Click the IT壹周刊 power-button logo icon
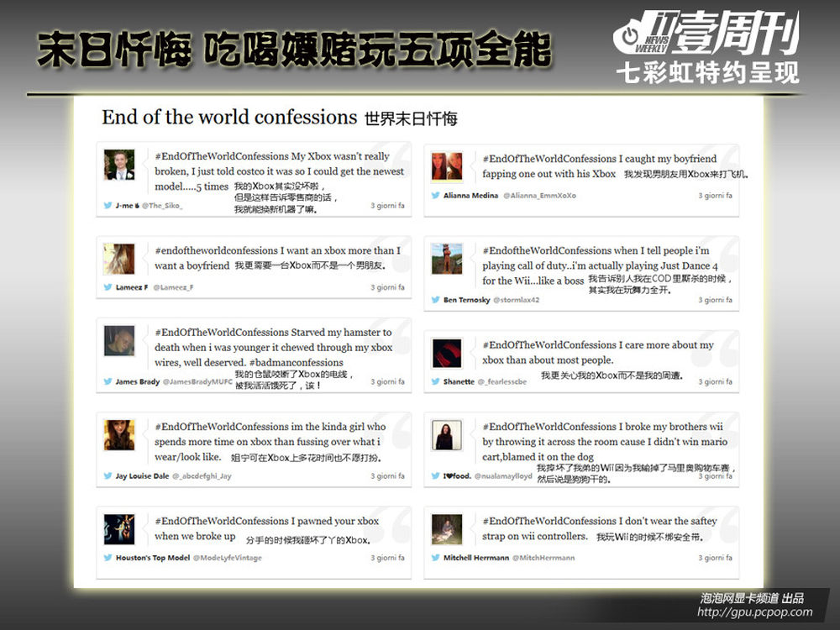Viewport: 840px width, 630px height. 629,36
